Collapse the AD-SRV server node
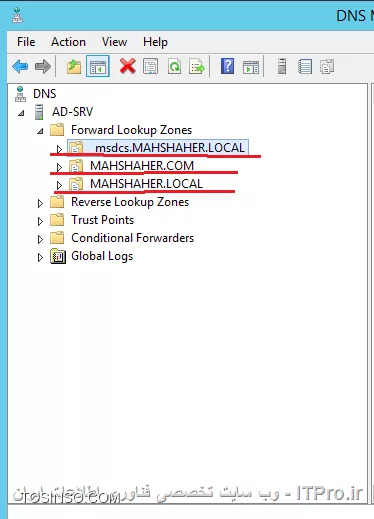 (21, 113)
